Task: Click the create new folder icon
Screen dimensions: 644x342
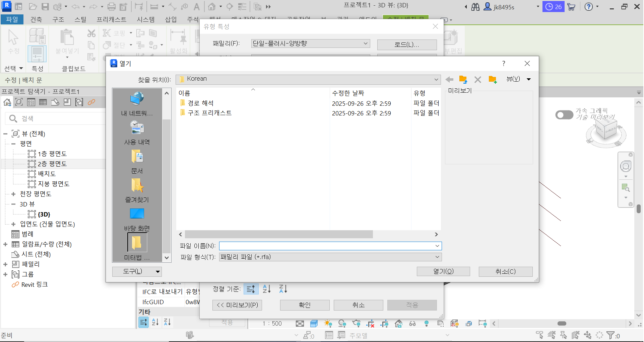Action: (x=492, y=80)
